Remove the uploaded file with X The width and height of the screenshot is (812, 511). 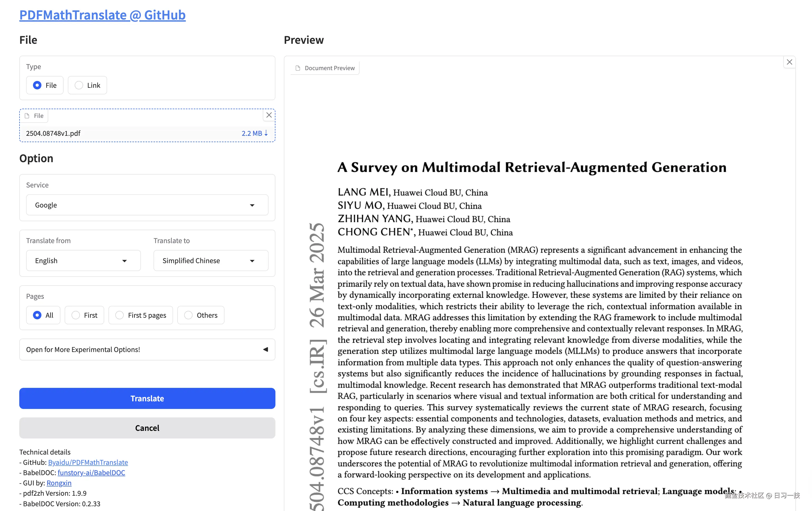click(x=269, y=115)
